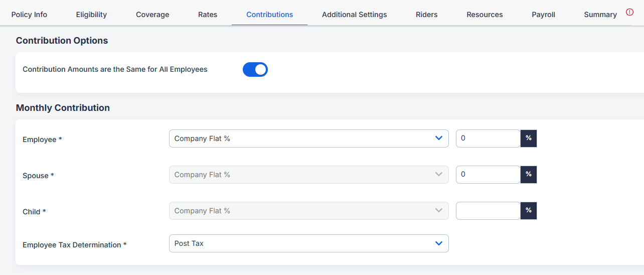Open the Eligibility tab
This screenshot has height=275, width=644.
pyautogui.click(x=91, y=15)
